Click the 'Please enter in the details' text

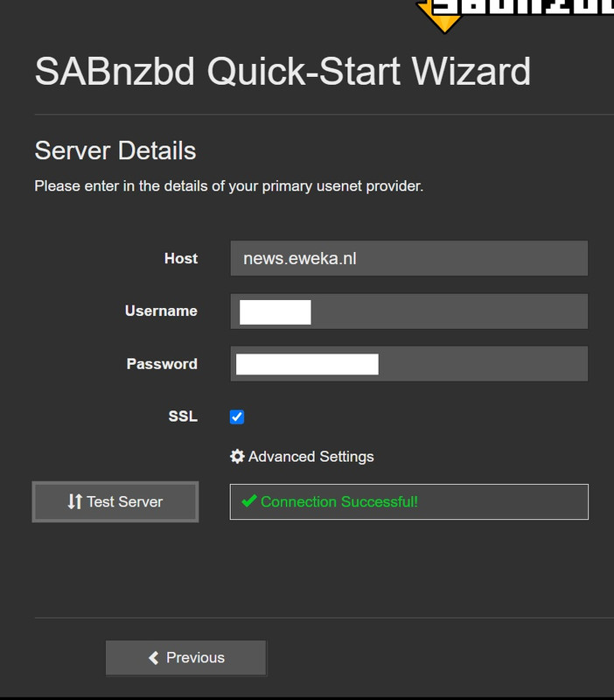click(228, 185)
